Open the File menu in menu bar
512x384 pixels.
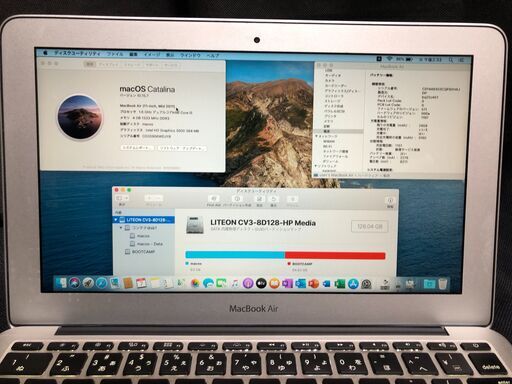click(115, 54)
